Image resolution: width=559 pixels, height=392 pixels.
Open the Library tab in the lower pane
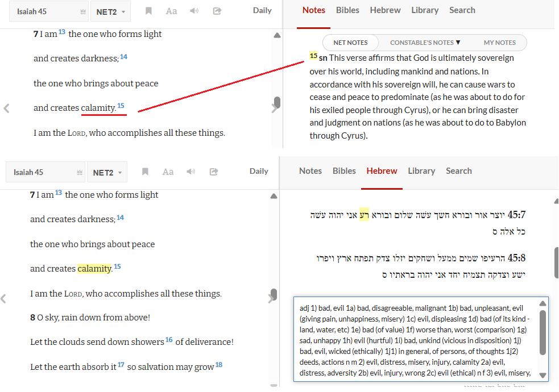[422, 171]
